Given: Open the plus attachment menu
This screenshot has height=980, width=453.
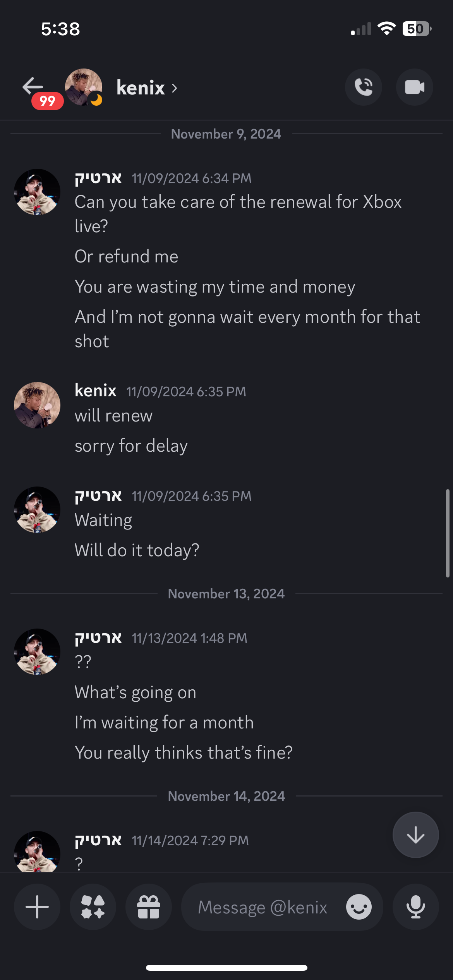Looking at the screenshot, I should pos(37,907).
